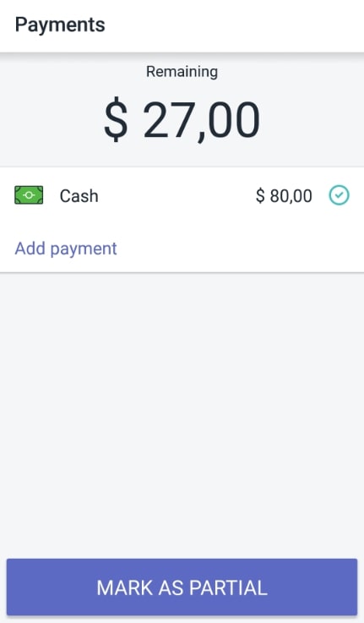This screenshot has height=623, width=364.
Task: Tap the dollar sign before 80,00
Action: [x=260, y=196]
